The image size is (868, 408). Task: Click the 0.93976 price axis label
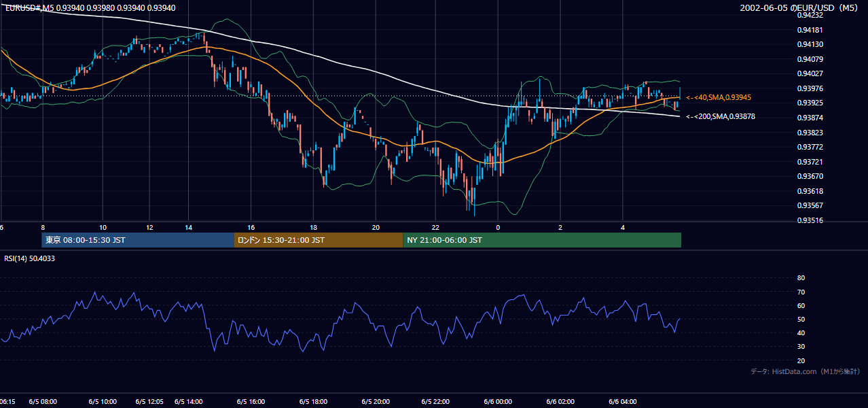coord(810,88)
